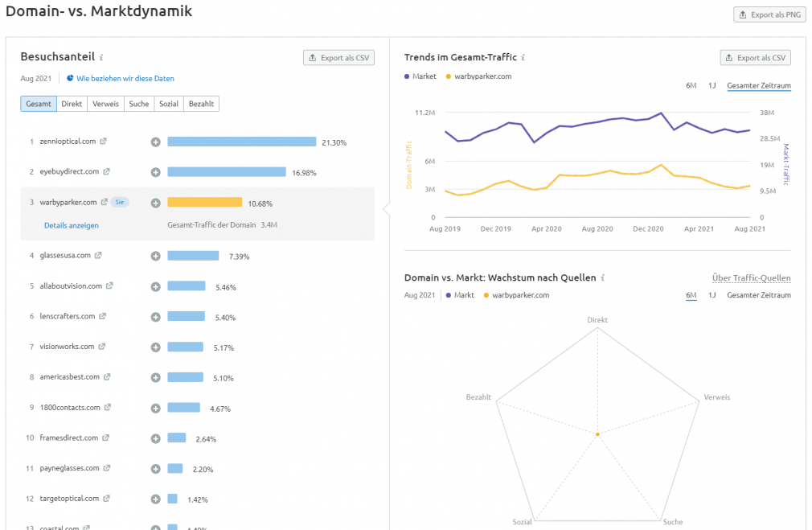Set growth radar range to 1J

pyautogui.click(x=712, y=295)
